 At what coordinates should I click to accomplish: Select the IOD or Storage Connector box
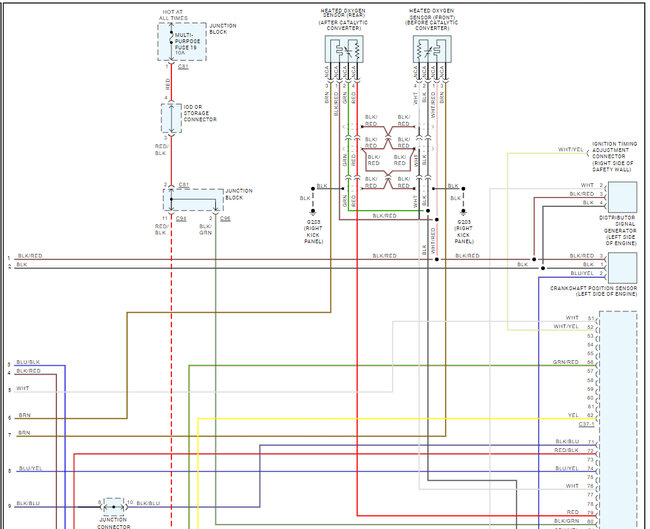[x=170, y=118]
